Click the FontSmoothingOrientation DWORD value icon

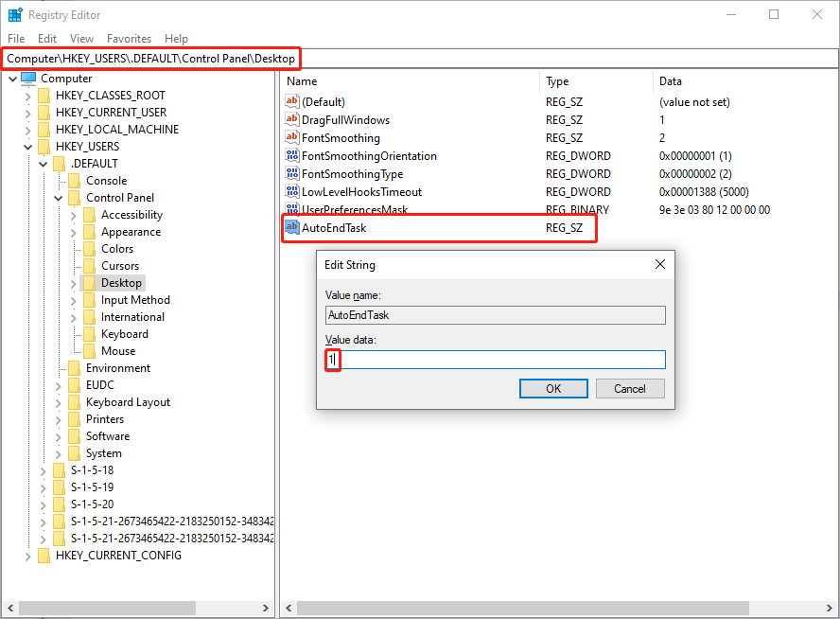(x=292, y=156)
